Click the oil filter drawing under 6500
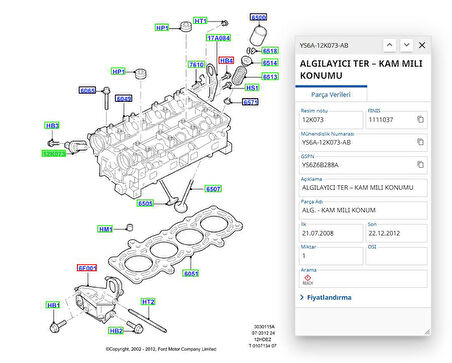The height and width of the screenshot is (363, 452). click(x=258, y=36)
